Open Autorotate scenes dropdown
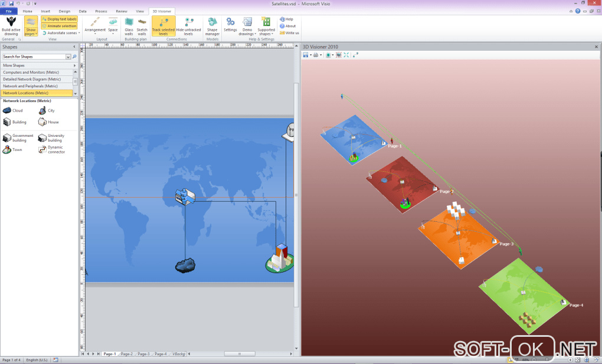Viewport: 602px width, 364px height. (61, 32)
